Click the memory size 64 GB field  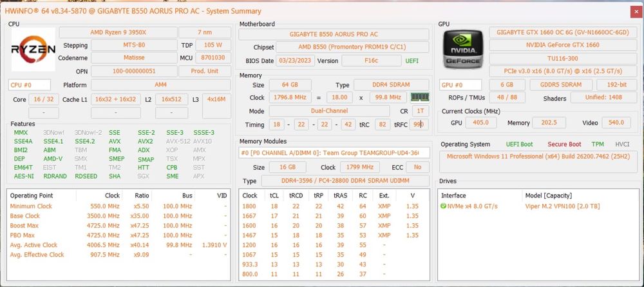pyautogui.click(x=290, y=85)
